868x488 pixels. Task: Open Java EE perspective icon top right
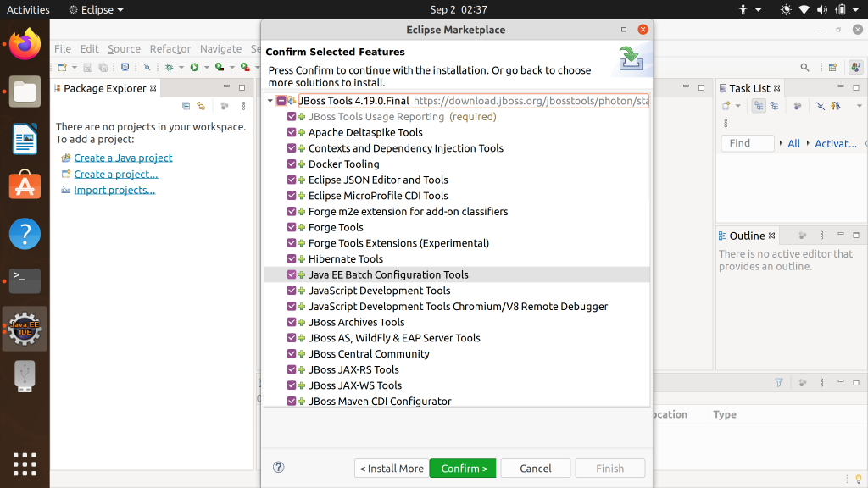tap(854, 67)
